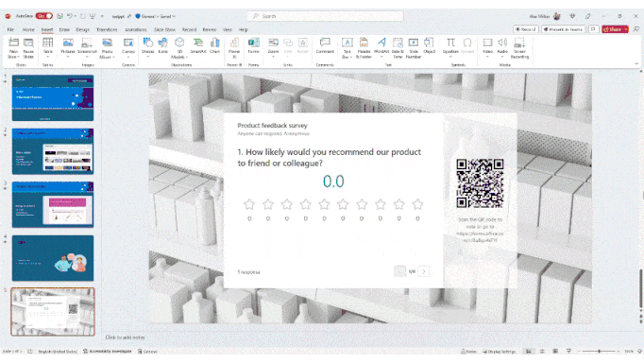Insert 3D Models
The width and height of the screenshot is (644, 363).
click(179, 48)
